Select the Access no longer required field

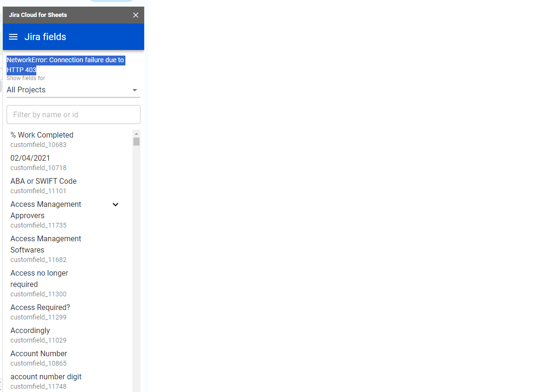(39, 278)
